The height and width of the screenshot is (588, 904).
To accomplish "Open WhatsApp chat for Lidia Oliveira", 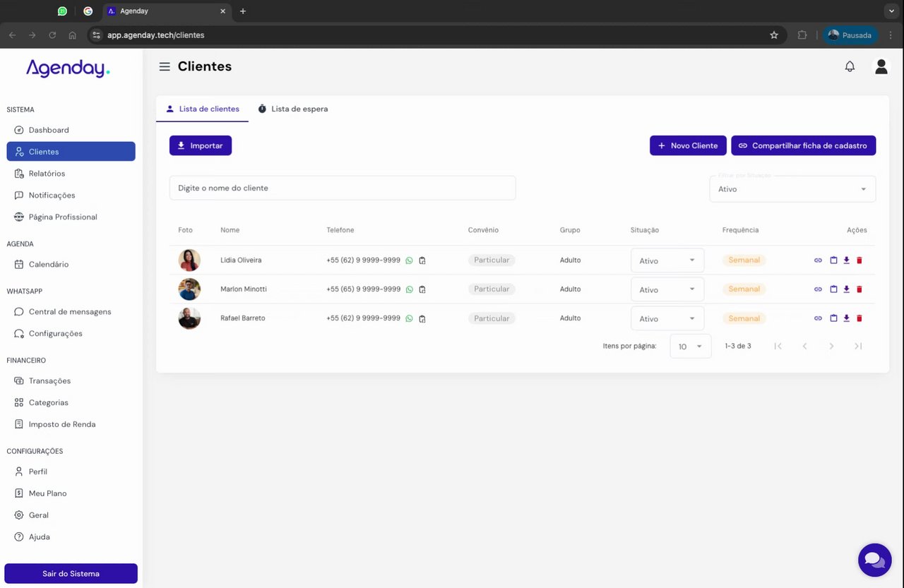I will [x=409, y=260].
